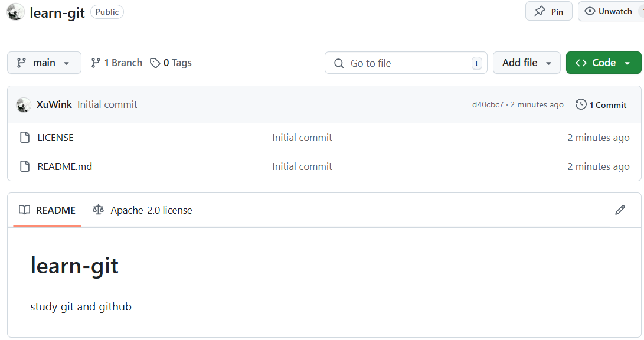Click the search magnifier icon
The width and height of the screenshot is (644, 340).
[x=339, y=63]
